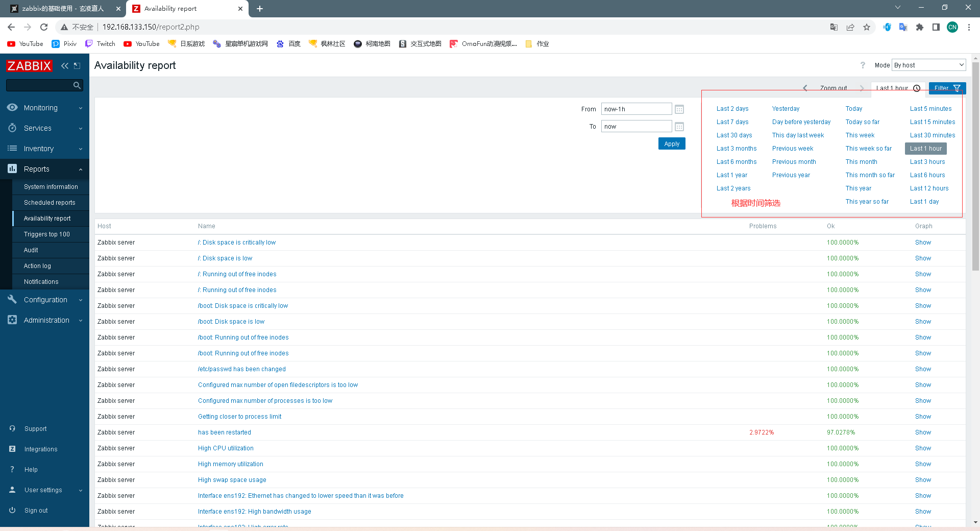Viewport: 980px width, 531px height.
Task: Click the Filter tab button
Action: 947,88
